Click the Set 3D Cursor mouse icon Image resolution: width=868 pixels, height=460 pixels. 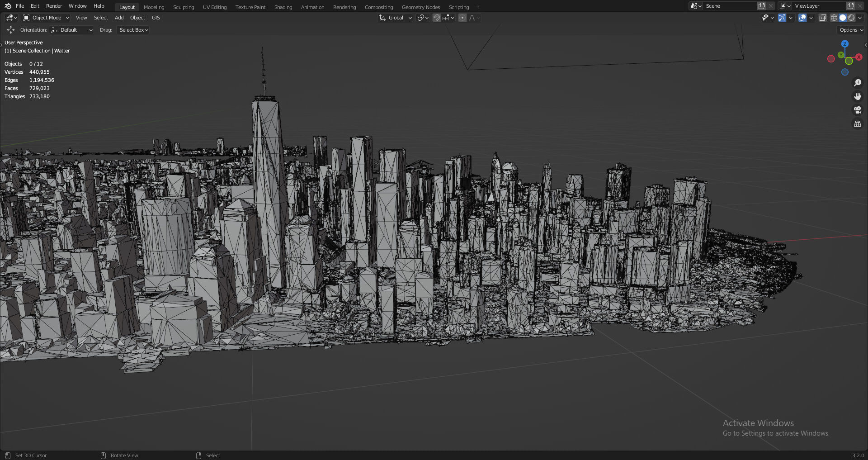(x=8, y=455)
